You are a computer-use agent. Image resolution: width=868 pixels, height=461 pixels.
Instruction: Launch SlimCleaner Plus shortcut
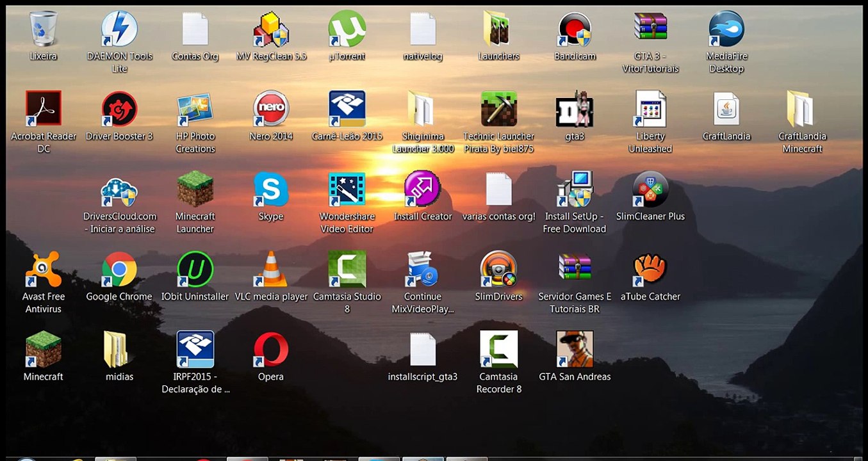pos(650,190)
